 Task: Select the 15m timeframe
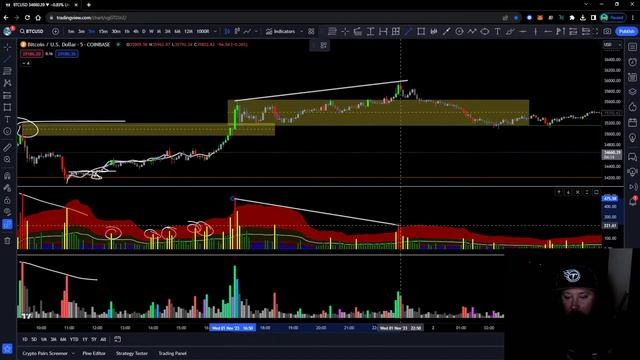tap(104, 31)
